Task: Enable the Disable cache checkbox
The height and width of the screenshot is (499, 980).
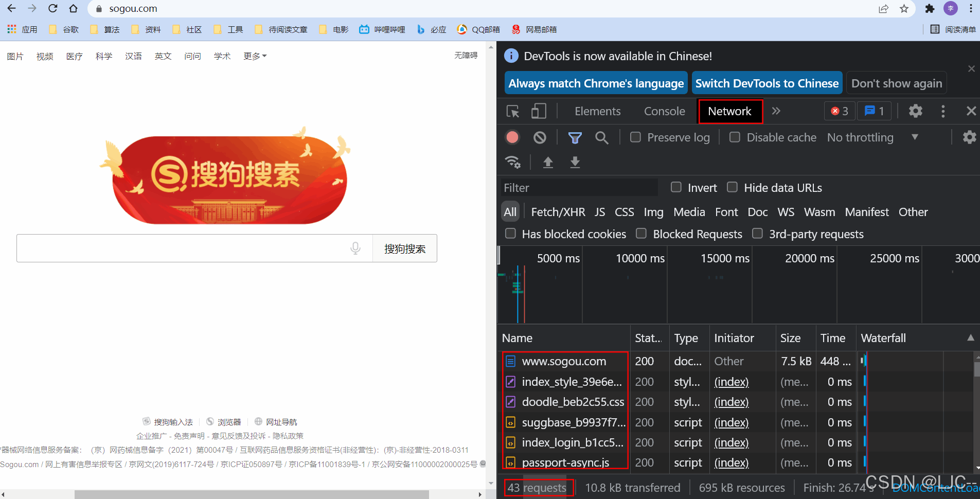Action: pos(735,137)
